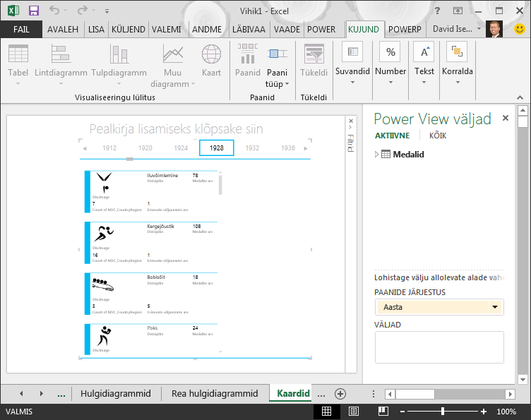The width and height of the screenshot is (531, 420).
Task: Expand the Medalid table tree
Action: [x=376, y=155]
